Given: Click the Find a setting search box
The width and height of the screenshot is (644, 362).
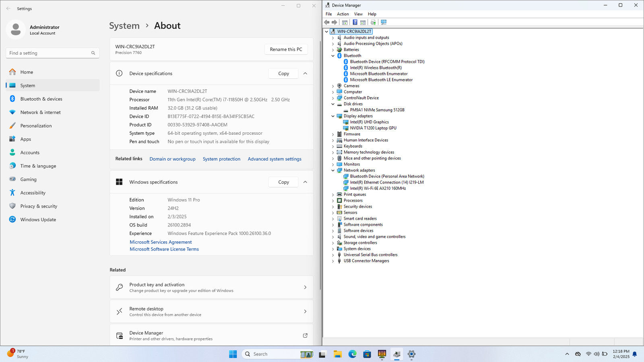Looking at the screenshot, I should click(x=53, y=53).
